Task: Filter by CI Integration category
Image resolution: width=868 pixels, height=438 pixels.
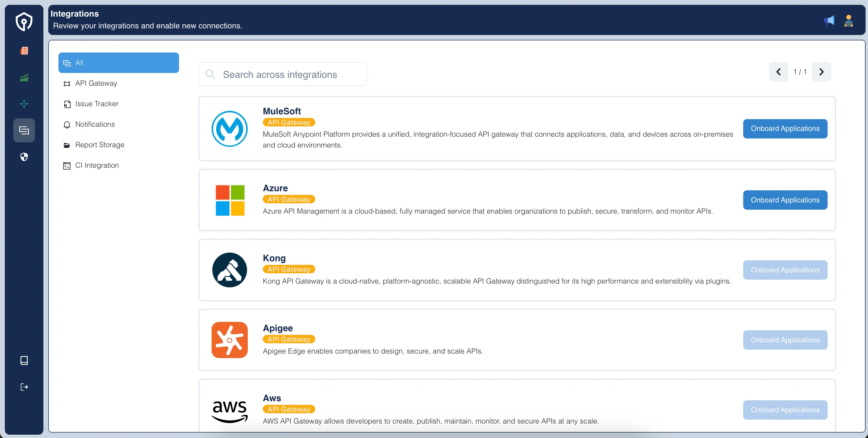Action: [x=119, y=166]
